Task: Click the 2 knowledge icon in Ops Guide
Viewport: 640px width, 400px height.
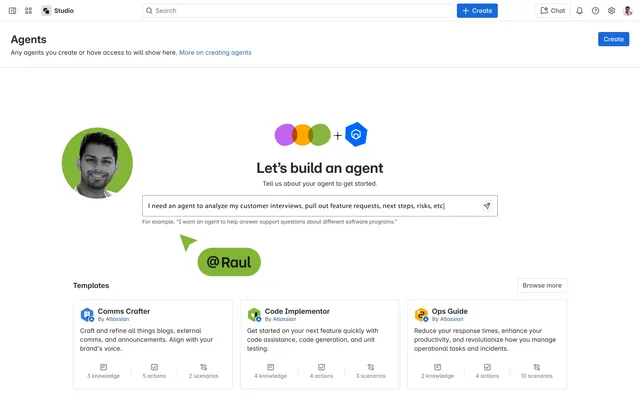Action: click(x=437, y=367)
